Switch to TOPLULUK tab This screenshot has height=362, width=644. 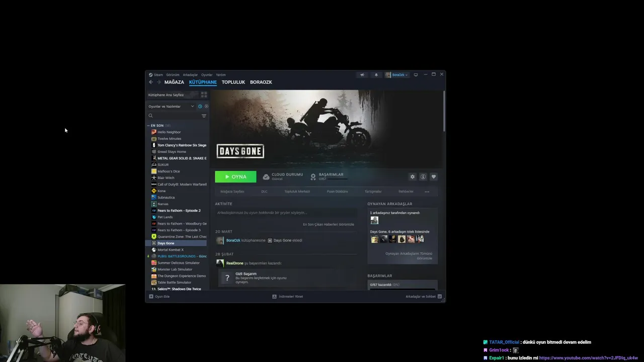[233, 82]
